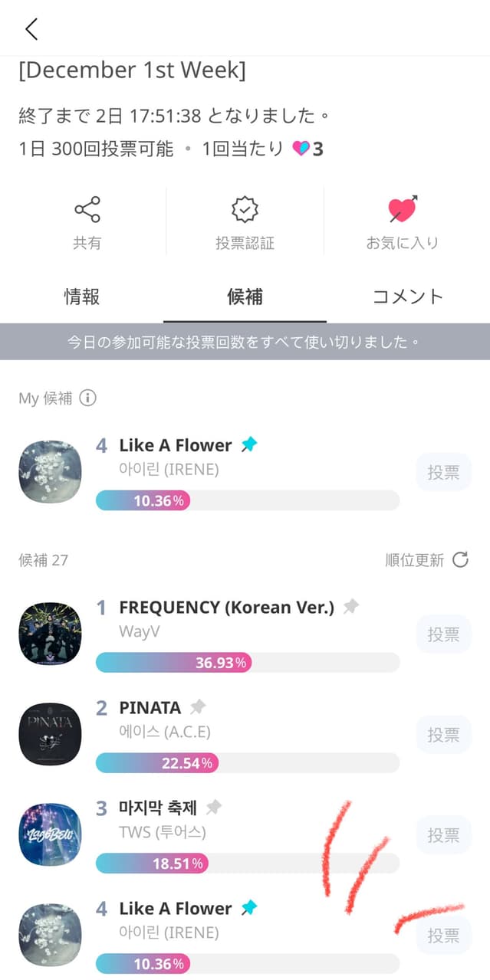Tap the back arrow at top left
The height and width of the screenshot is (980, 490).
(30, 28)
